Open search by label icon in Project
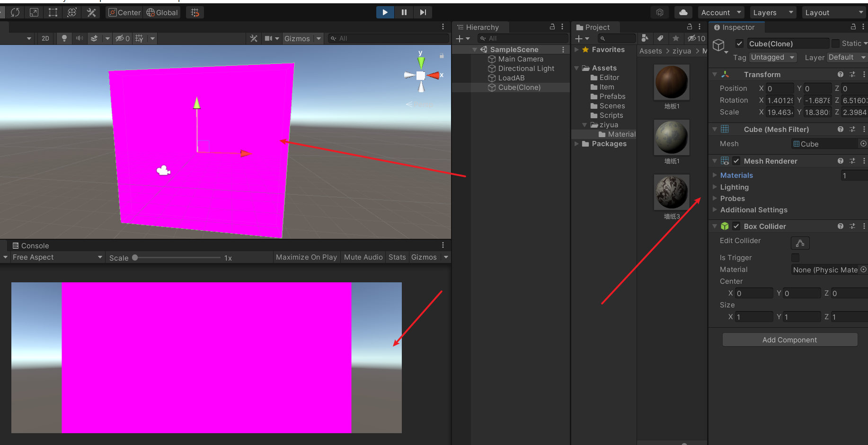This screenshot has width=868, height=445. 660,38
